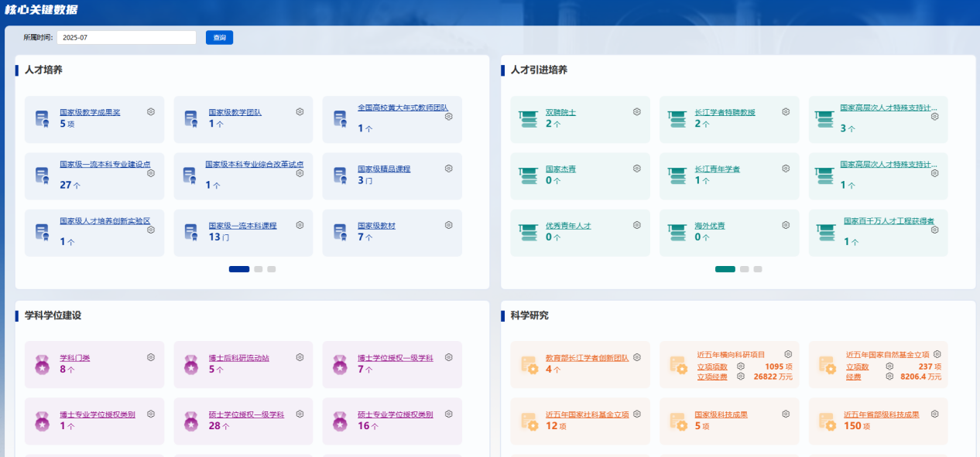Click the orange icon on 国家级科技成果 card
Viewport: 980px width, 457px height.
[x=677, y=421]
